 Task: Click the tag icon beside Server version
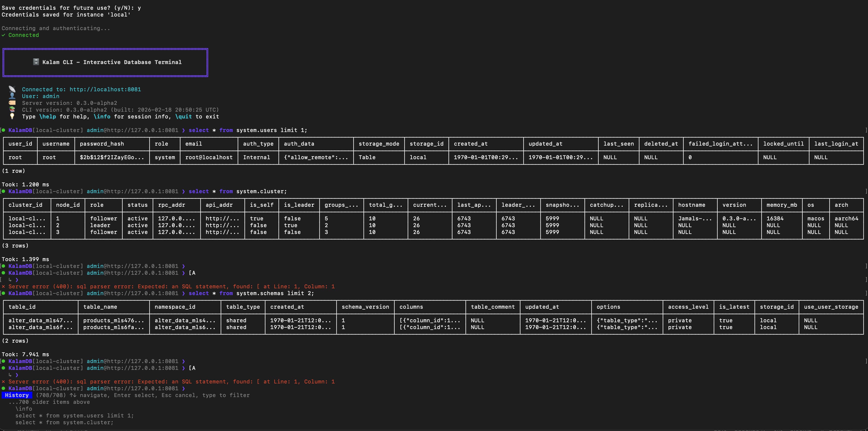pyautogui.click(x=12, y=103)
